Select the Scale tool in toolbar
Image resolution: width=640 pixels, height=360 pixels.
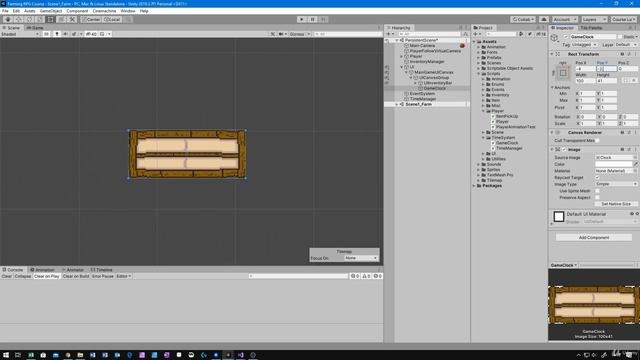coord(40,19)
